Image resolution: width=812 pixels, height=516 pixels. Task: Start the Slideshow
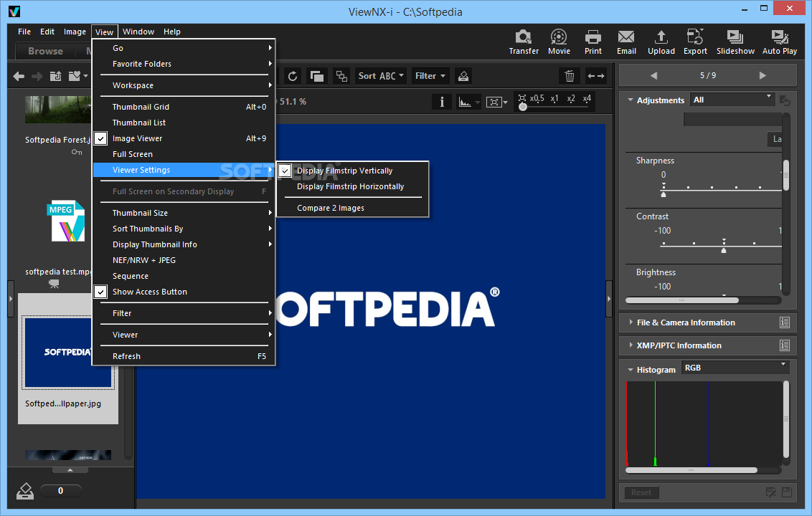coord(735,42)
